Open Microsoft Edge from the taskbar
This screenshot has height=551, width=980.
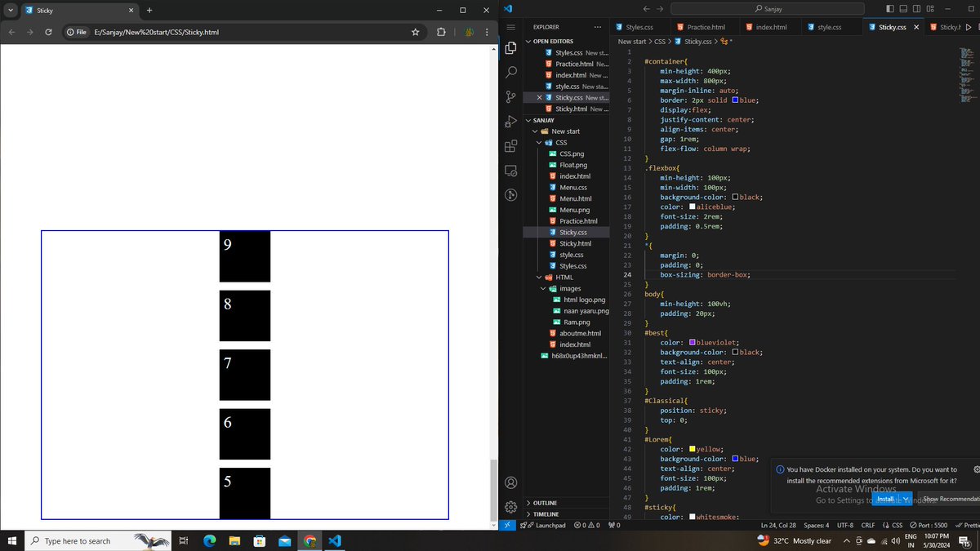click(x=208, y=540)
